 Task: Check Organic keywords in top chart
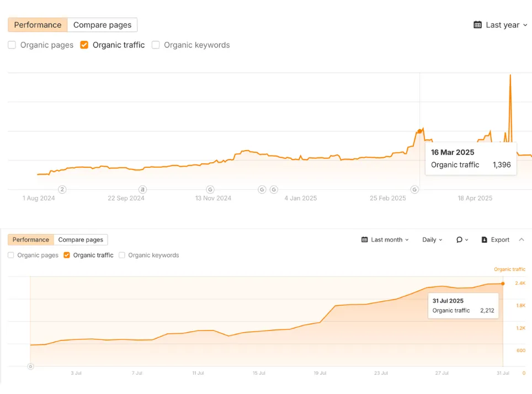point(156,45)
